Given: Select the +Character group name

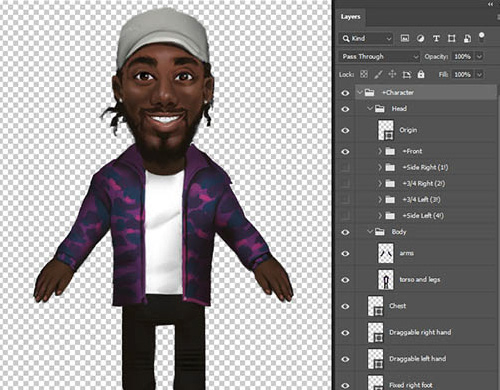Looking at the screenshot, I should [x=398, y=92].
